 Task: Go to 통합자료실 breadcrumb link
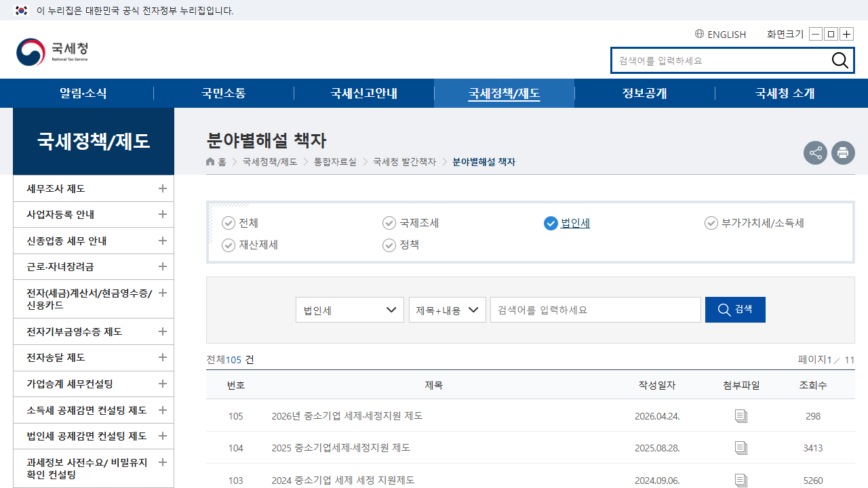pyautogui.click(x=335, y=162)
